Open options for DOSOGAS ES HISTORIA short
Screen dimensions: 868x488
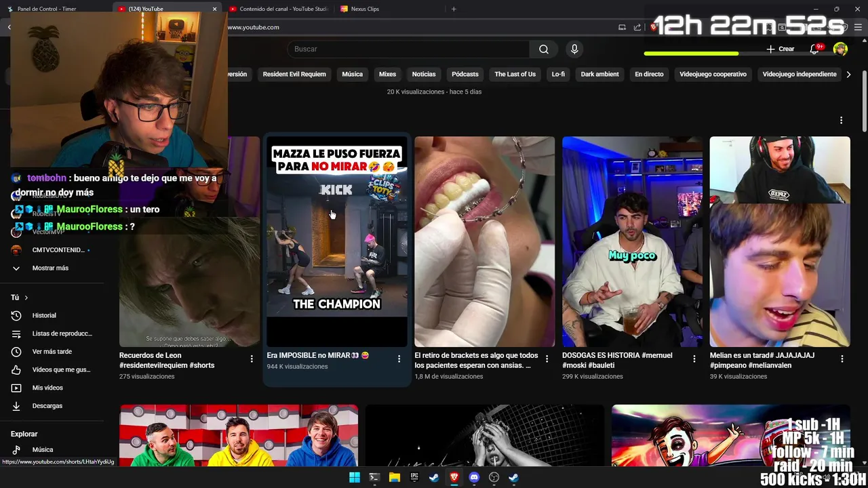pos(694,359)
